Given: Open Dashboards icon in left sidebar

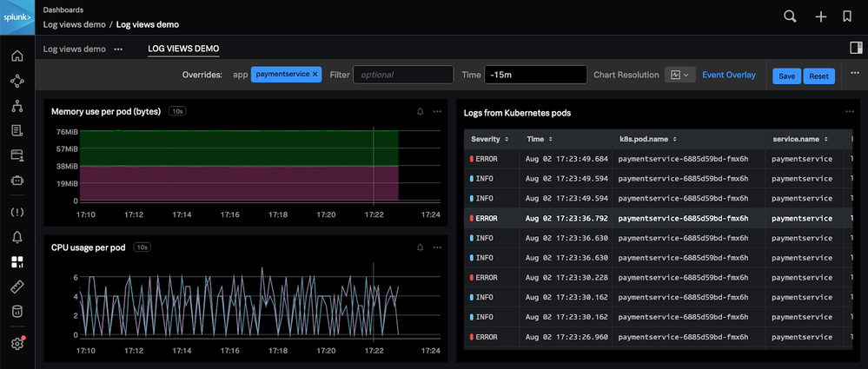Looking at the screenshot, I should 17,261.
